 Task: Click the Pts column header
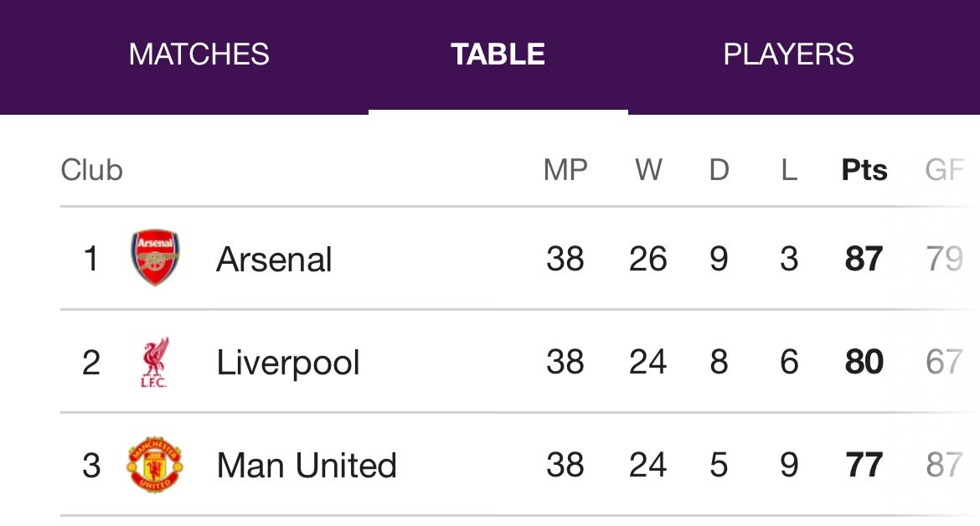[864, 170]
